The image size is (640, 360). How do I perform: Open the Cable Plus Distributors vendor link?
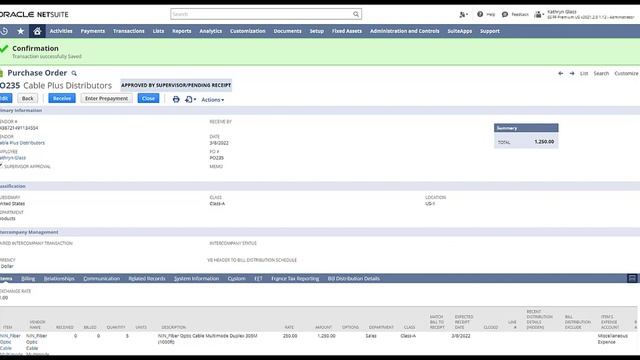[22, 143]
